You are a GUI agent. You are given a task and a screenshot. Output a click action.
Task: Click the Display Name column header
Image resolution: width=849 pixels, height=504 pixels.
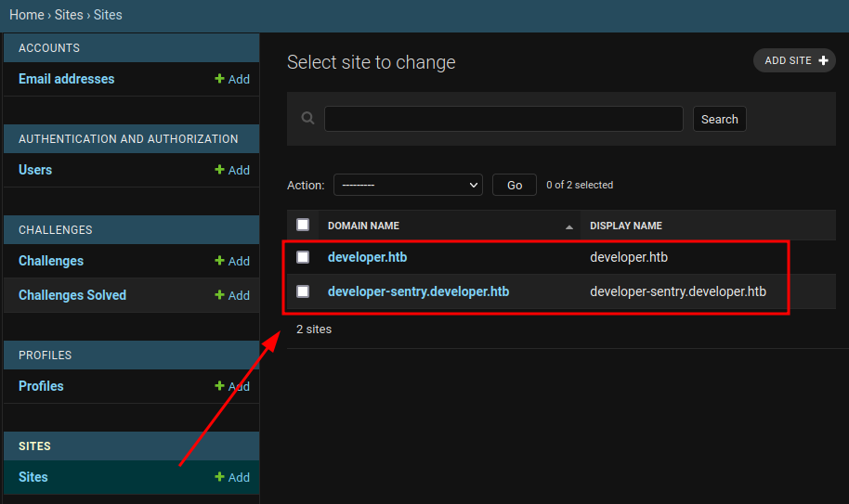(x=625, y=226)
